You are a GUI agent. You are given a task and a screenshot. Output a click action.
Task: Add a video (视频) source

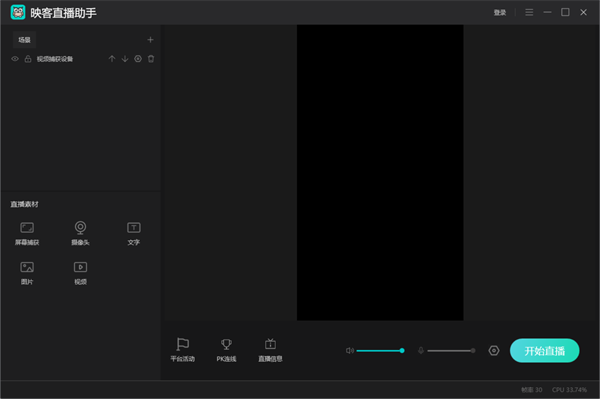(x=80, y=273)
